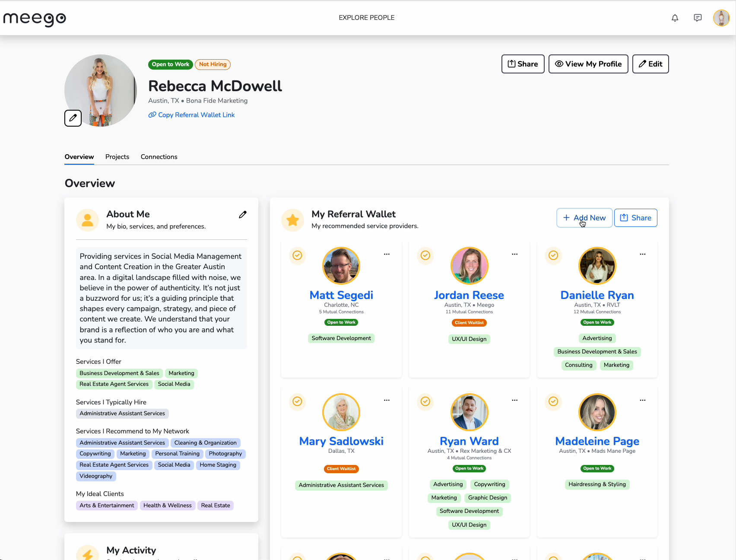Edit the About Me section via its pencil icon

[x=243, y=214]
